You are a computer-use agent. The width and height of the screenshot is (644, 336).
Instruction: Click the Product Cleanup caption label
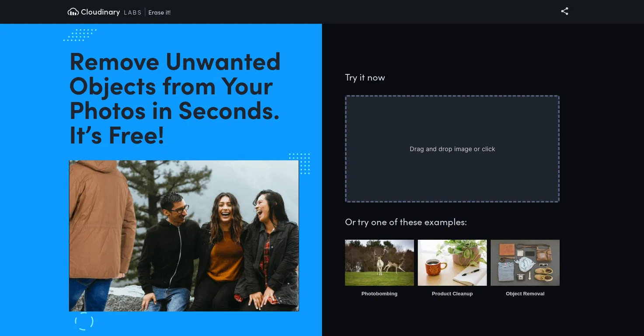point(452,294)
